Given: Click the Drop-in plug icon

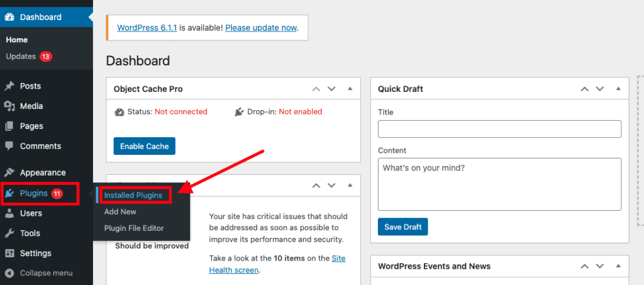Looking at the screenshot, I should [x=240, y=112].
